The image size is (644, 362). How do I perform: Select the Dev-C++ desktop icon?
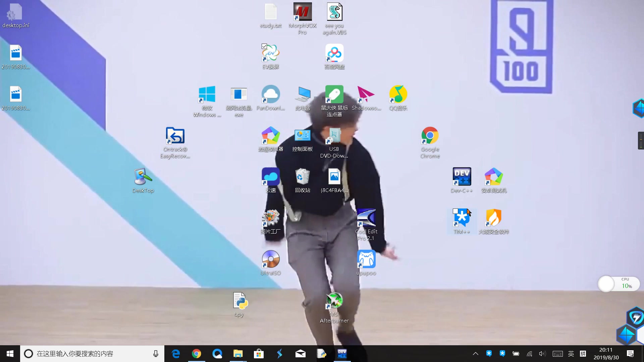click(462, 177)
